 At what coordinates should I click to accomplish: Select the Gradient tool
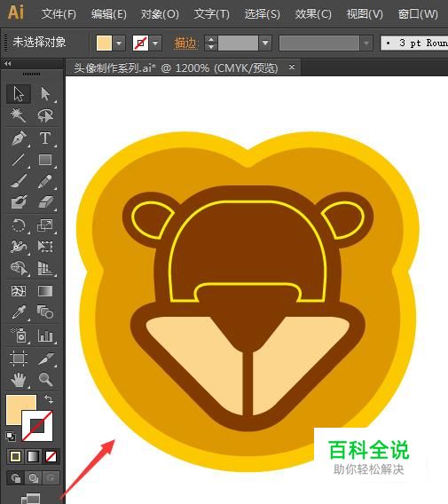pyautogui.click(x=45, y=291)
